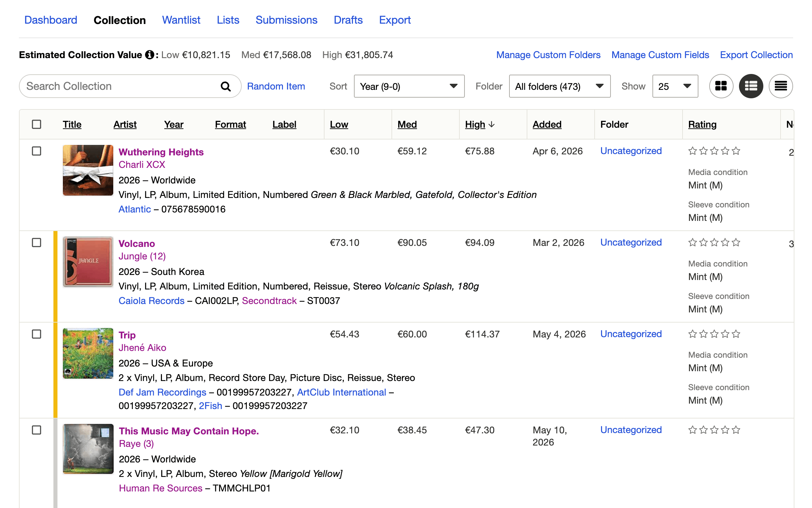The height and width of the screenshot is (508, 812).
Task: Open the Wuthering Heights cover thumbnail
Action: click(x=88, y=170)
